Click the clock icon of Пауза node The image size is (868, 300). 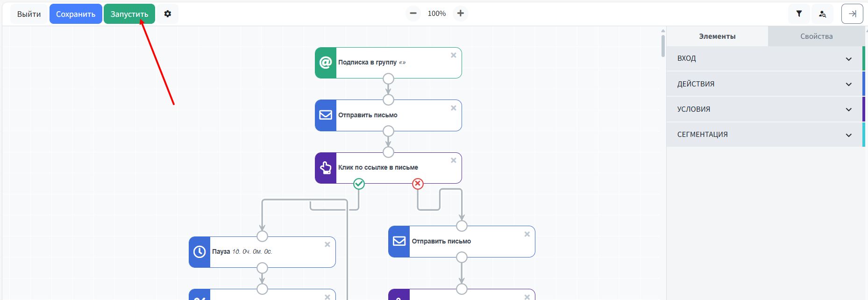[199, 252]
